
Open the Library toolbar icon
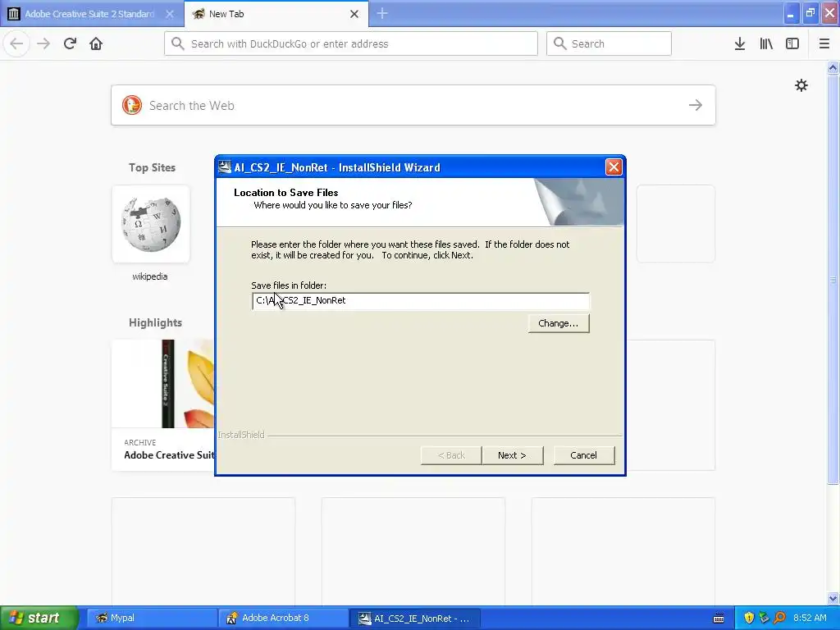766,43
